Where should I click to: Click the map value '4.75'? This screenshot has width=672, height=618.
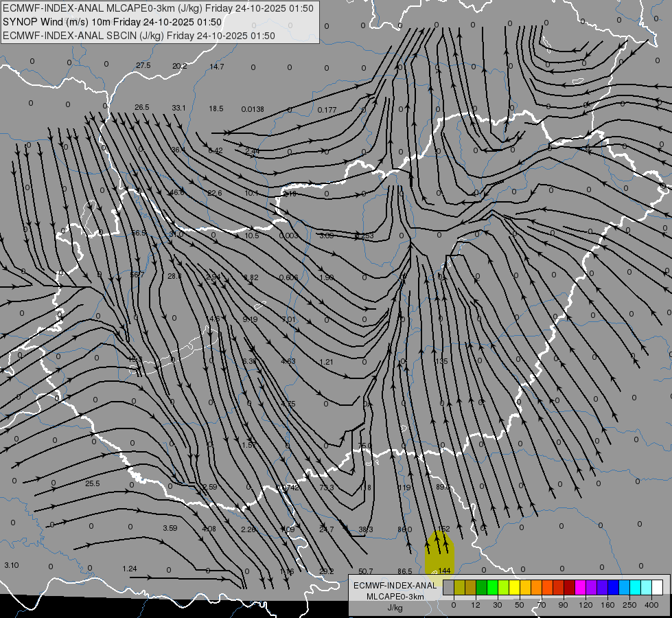[288, 404]
